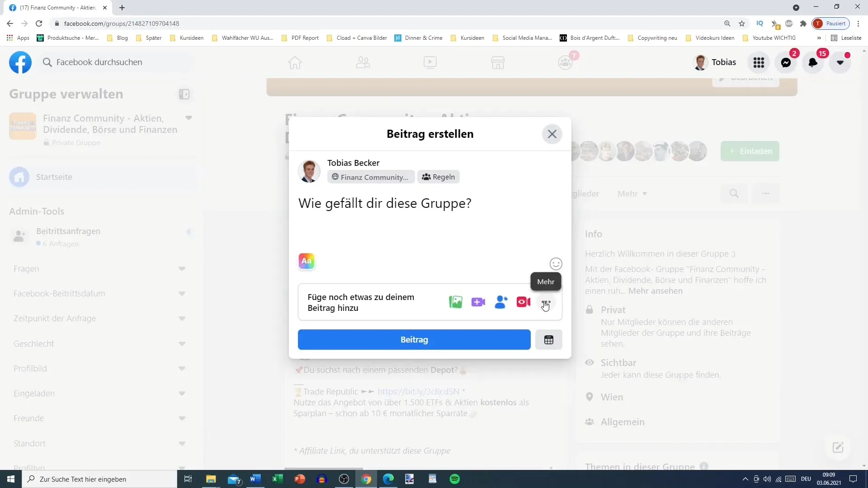
Task: Open Spotify from the taskbar
Action: (x=455, y=479)
